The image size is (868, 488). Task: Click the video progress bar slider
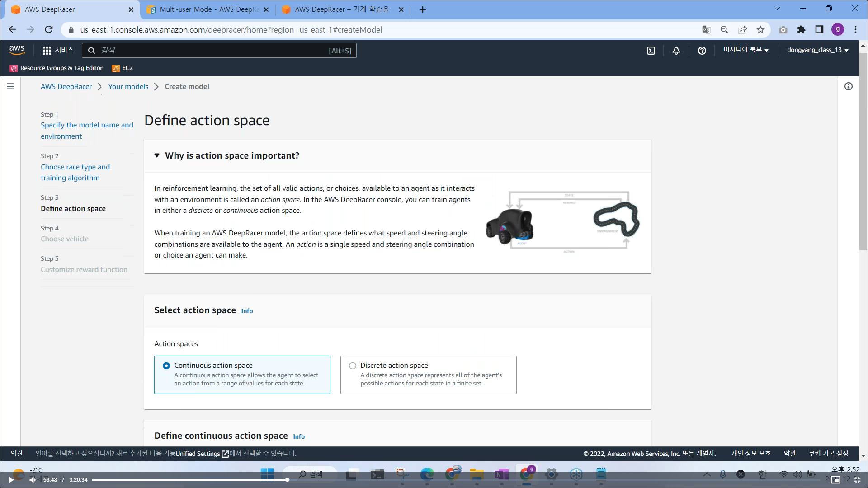pyautogui.click(x=287, y=479)
